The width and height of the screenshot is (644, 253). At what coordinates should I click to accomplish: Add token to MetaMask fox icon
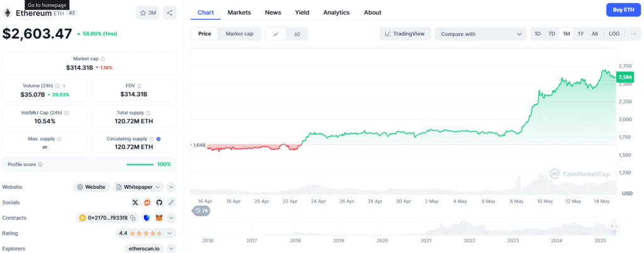(159, 218)
